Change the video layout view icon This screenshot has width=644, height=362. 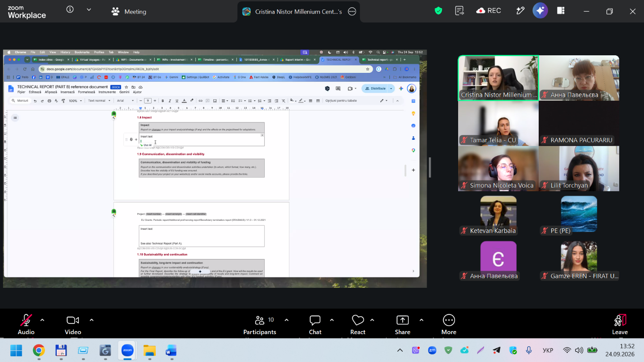coord(561,11)
